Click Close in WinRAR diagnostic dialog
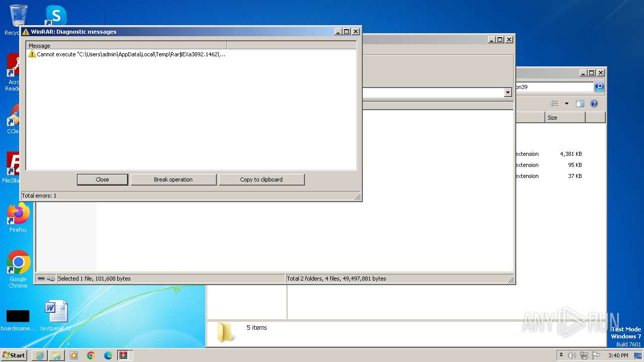Screen dimensions: 644x362 (x=102, y=179)
